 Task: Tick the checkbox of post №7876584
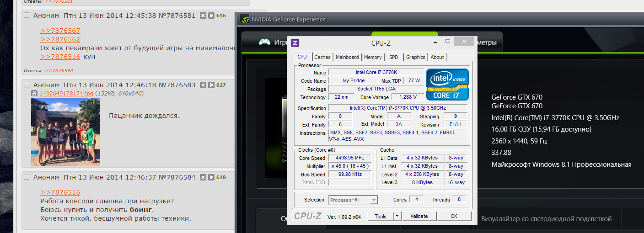[x=27, y=177]
